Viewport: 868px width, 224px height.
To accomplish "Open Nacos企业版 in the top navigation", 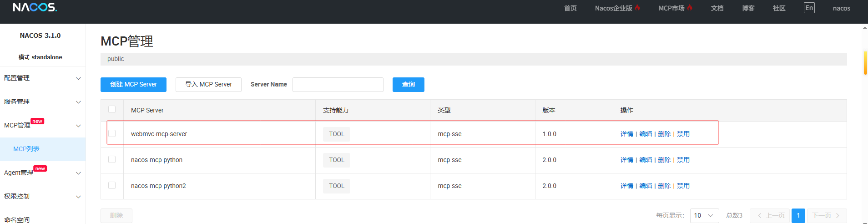I will pyautogui.click(x=613, y=8).
